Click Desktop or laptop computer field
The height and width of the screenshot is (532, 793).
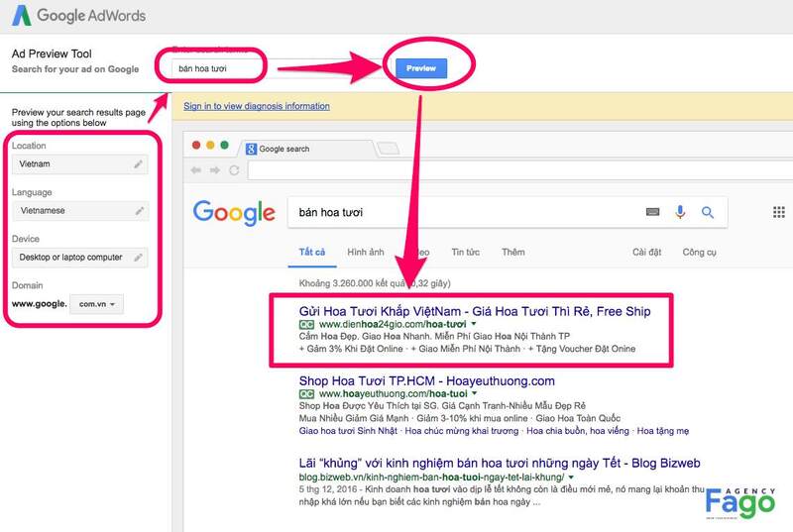click(x=80, y=258)
